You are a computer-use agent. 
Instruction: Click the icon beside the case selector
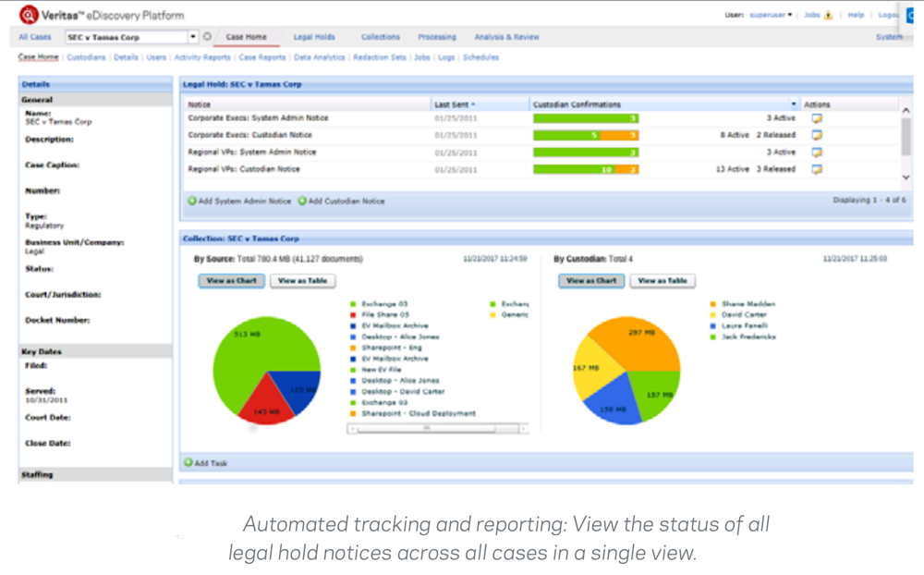pos(207,37)
